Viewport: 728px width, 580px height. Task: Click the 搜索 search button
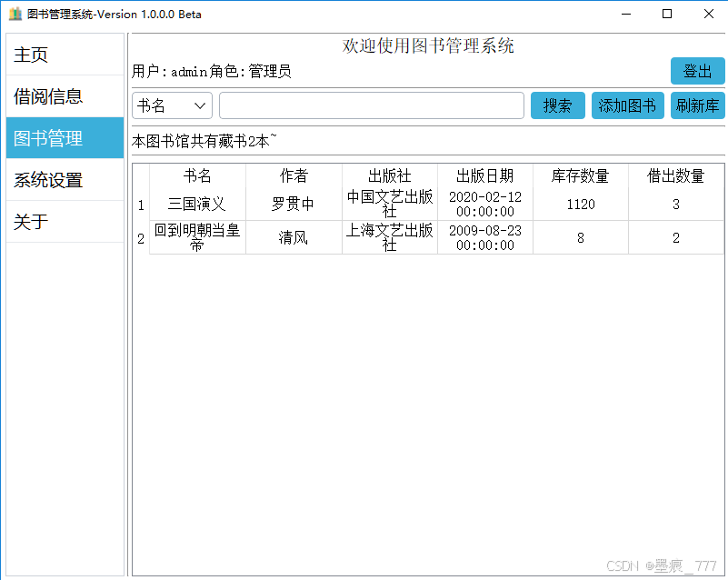coord(558,105)
